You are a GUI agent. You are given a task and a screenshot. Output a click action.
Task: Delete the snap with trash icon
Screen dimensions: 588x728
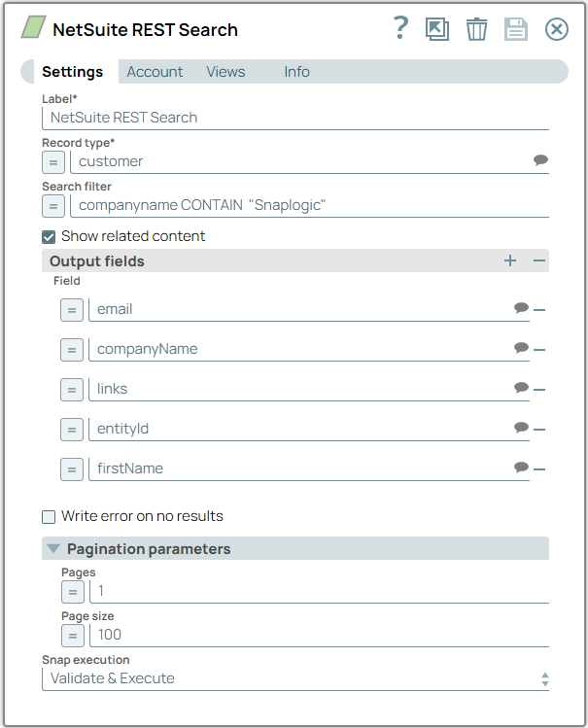476,29
